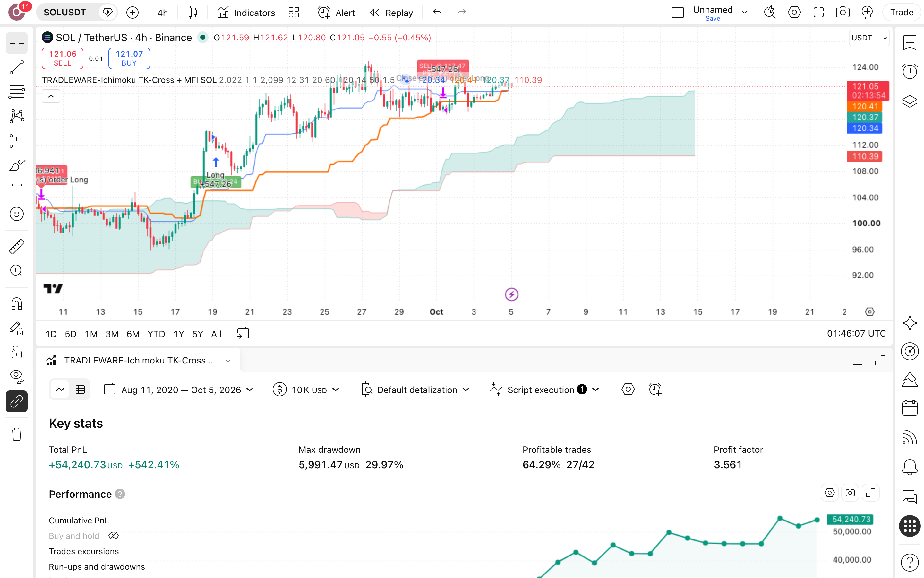The height and width of the screenshot is (578, 924).
Task: Toggle stay in drawing mode pencil-lock
Action: point(16,328)
